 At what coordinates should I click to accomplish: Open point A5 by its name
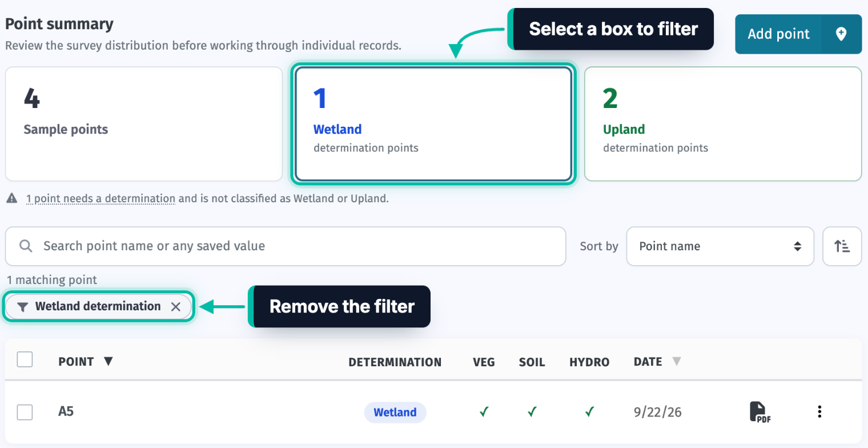point(66,411)
